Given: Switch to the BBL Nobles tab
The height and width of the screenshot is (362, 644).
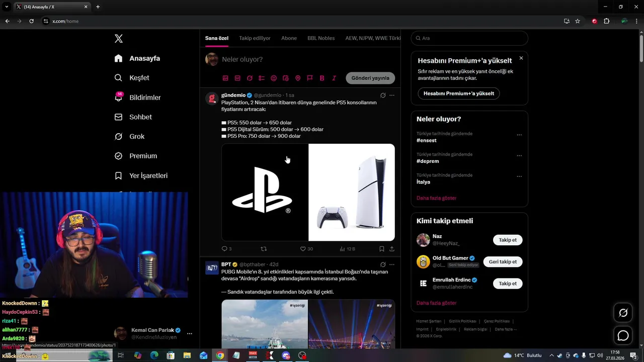Looking at the screenshot, I should click(321, 38).
